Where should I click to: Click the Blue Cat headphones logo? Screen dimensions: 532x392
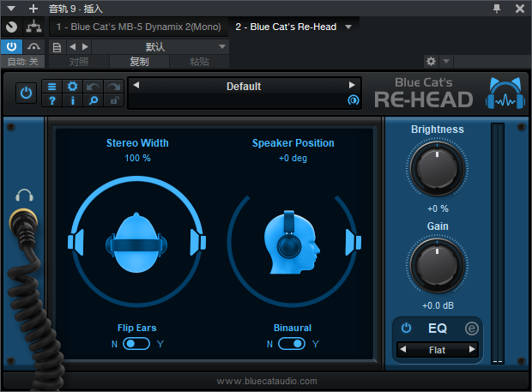click(505, 93)
